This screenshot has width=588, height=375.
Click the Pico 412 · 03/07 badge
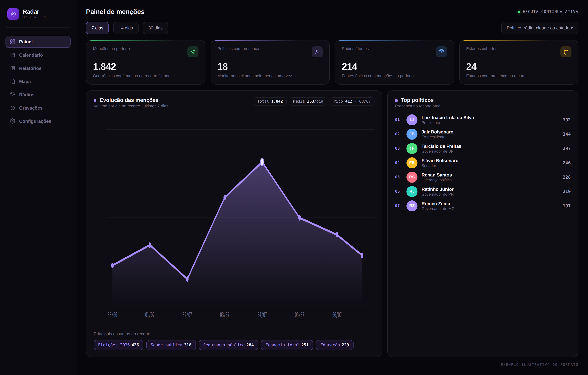click(352, 101)
